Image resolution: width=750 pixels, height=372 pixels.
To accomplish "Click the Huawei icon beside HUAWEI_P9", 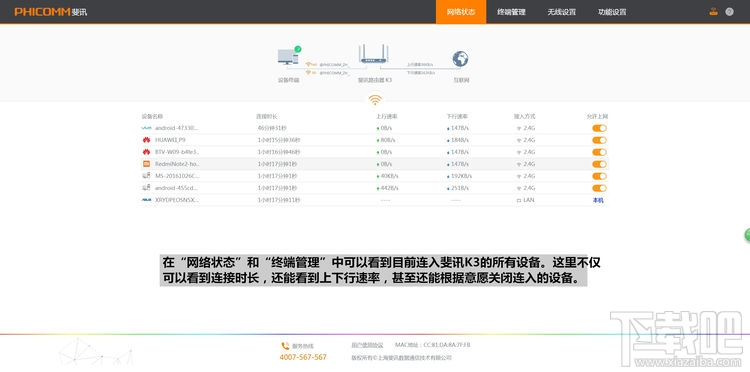I will pyautogui.click(x=146, y=140).
